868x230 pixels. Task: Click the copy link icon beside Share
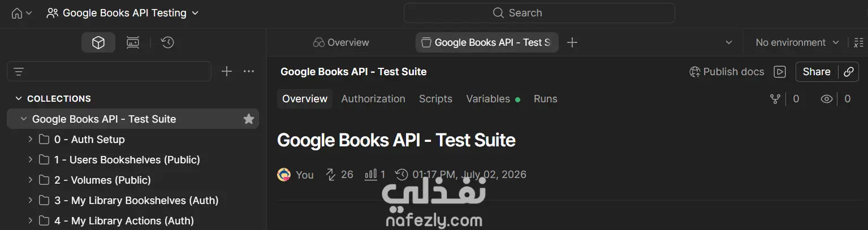tap(848, 72)
